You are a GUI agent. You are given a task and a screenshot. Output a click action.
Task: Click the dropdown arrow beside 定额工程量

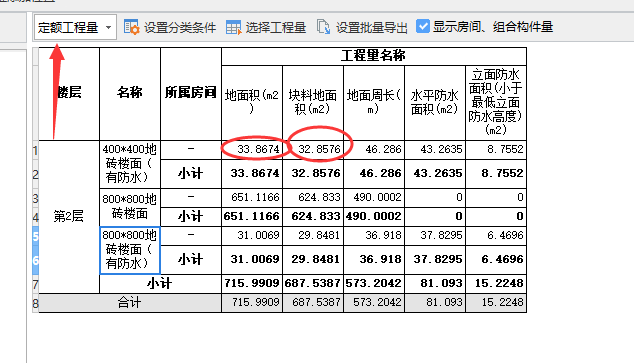pos(108,27)
